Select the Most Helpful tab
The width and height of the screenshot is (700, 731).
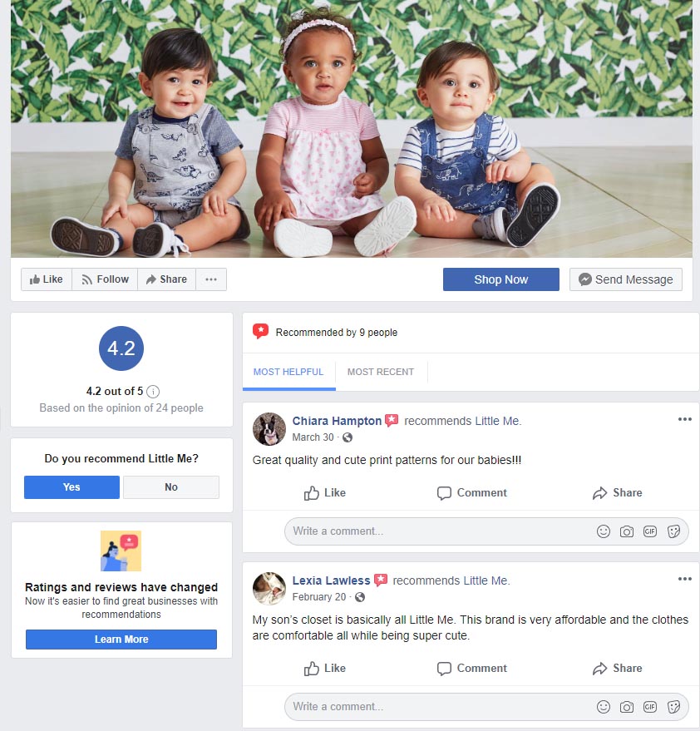click(288, 372)
